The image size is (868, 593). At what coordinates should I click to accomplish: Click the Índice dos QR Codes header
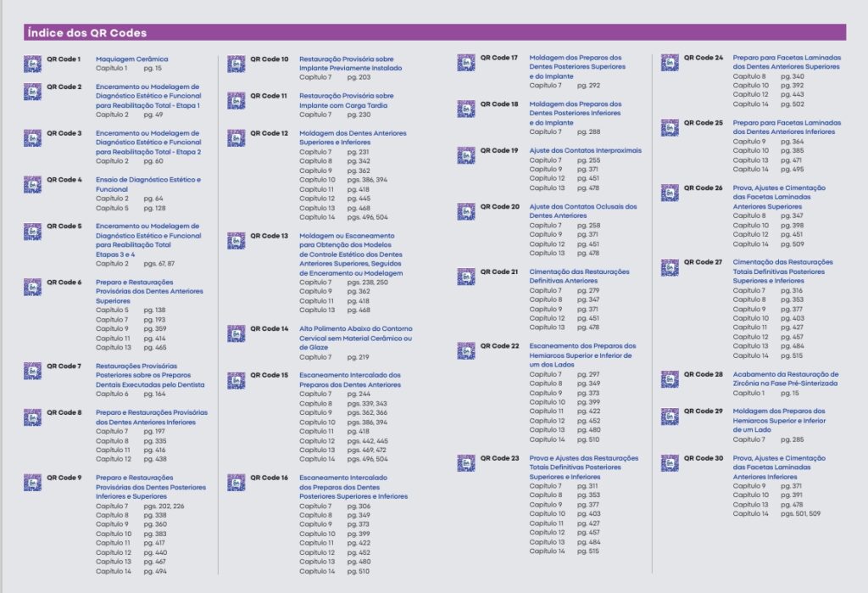click(86, 33)
